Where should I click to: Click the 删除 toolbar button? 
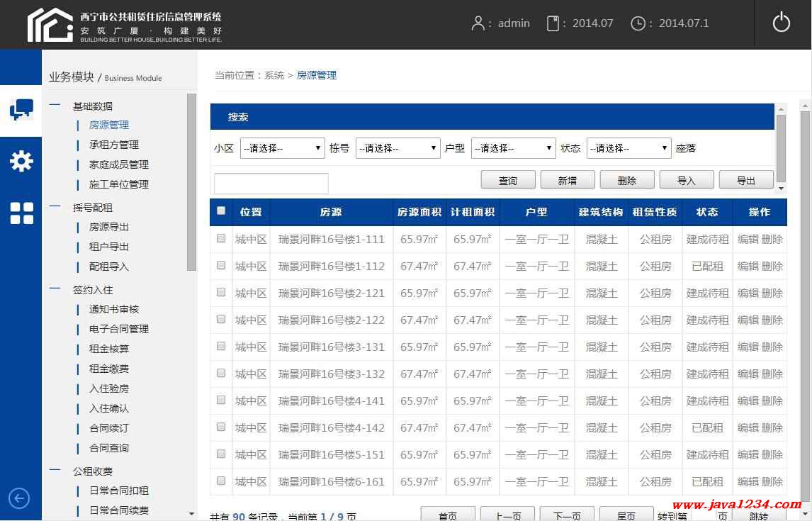627,180
